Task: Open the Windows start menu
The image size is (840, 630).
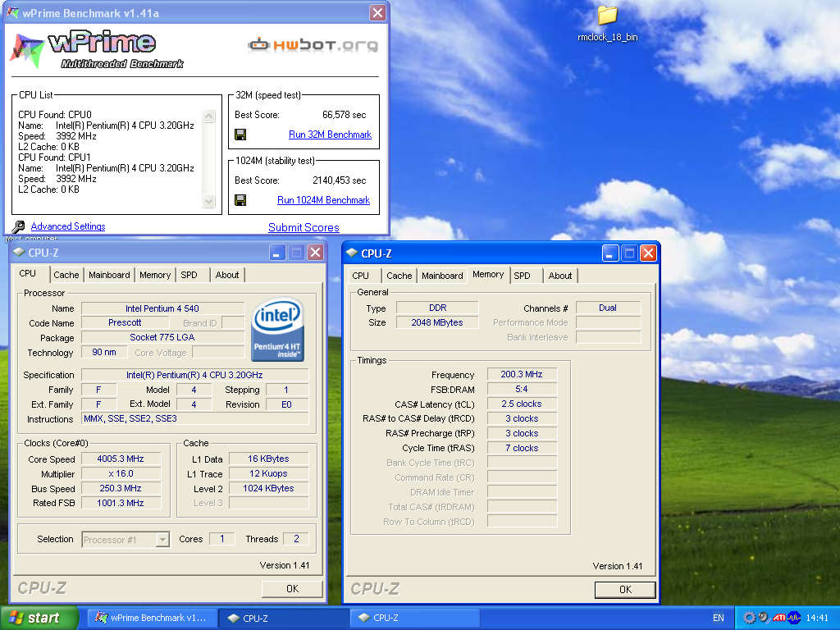Action: (x=39, y=618)
